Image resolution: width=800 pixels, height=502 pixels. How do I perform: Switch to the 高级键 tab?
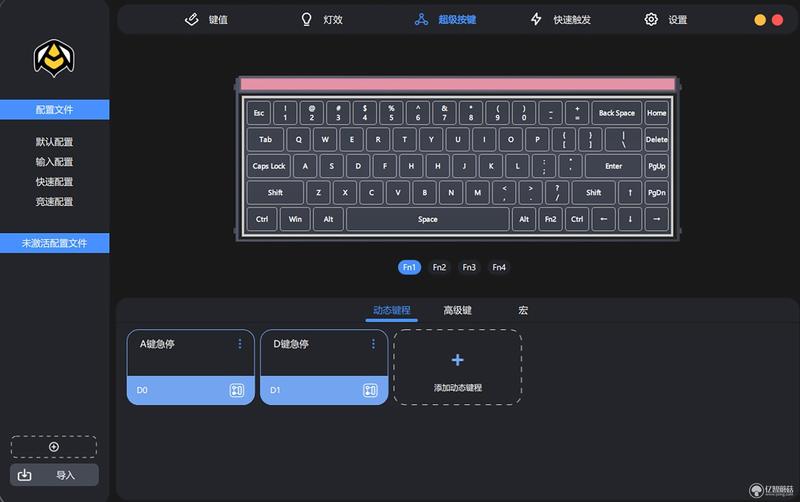tap(457, 310)
